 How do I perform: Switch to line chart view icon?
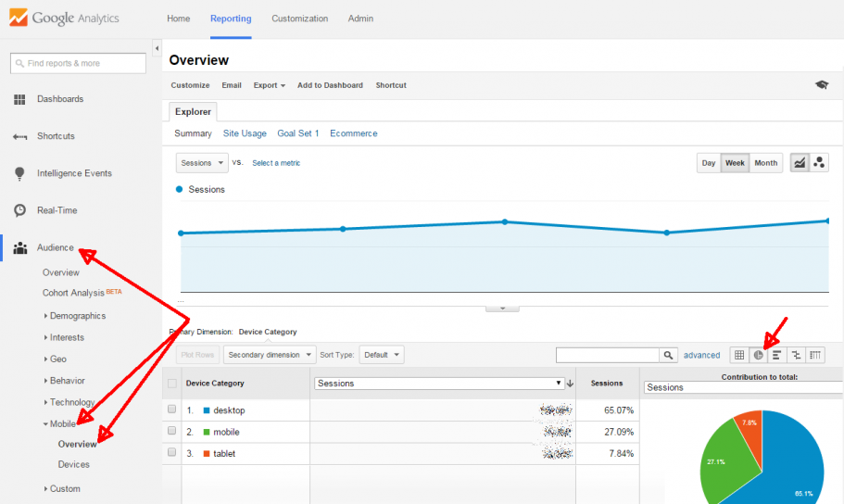800,163
